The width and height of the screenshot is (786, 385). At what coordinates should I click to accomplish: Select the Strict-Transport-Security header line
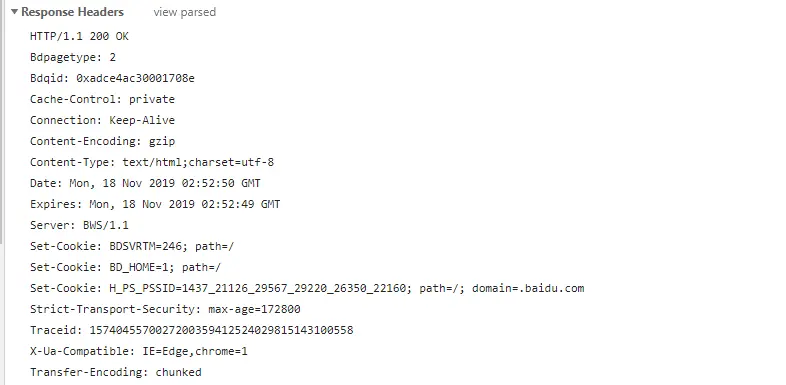click(x=165, y=309)
